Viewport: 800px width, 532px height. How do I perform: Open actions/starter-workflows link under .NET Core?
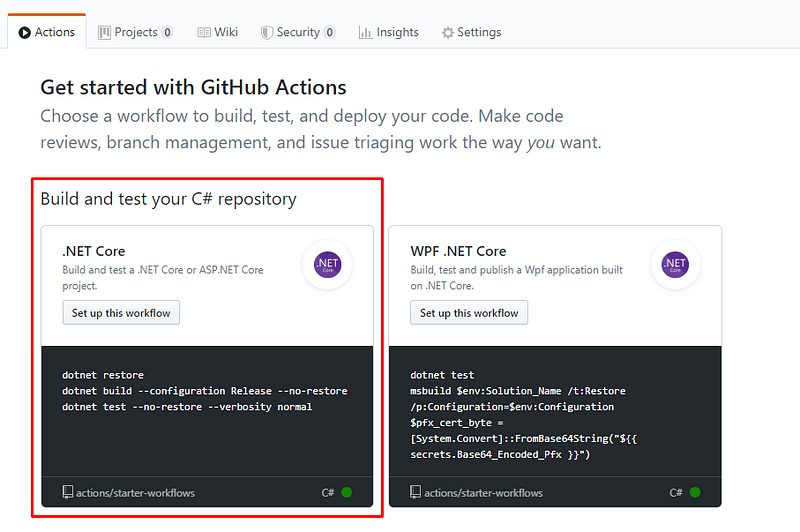(135, 492)
